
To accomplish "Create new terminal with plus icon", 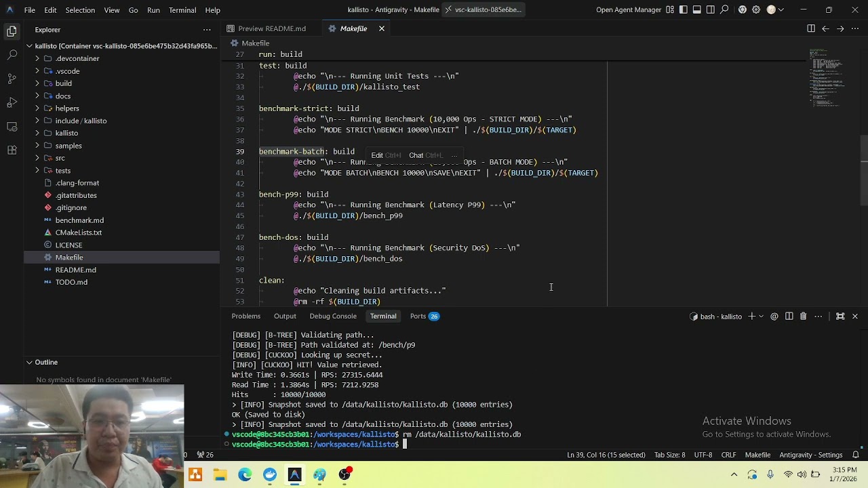I will point(751,317).
